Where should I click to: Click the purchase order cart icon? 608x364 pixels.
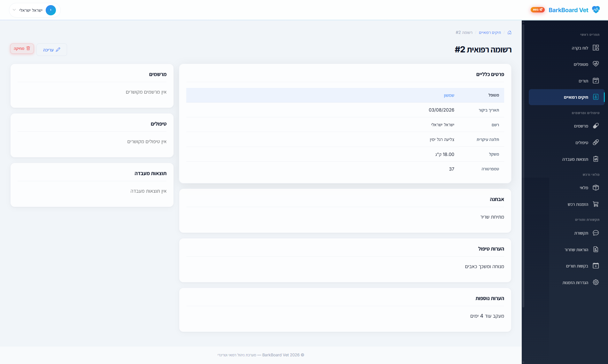[596, 204]
